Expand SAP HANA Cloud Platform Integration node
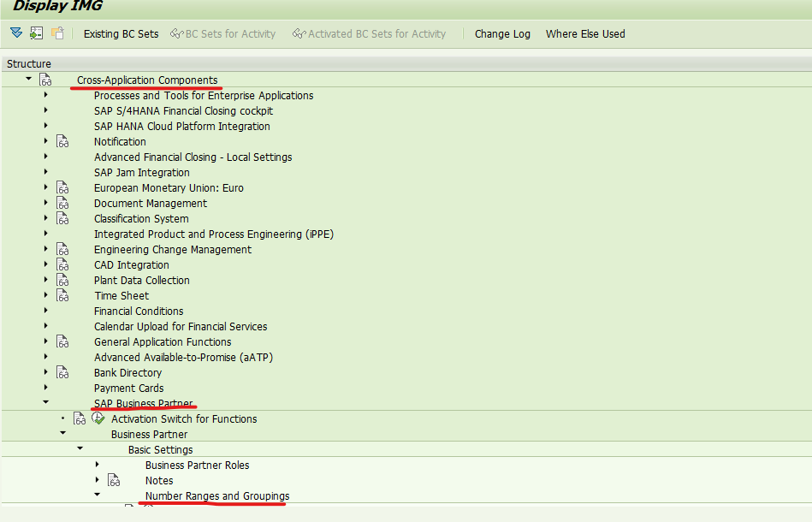This screenshot has width=812, height=522. click(x=45, y=125)
